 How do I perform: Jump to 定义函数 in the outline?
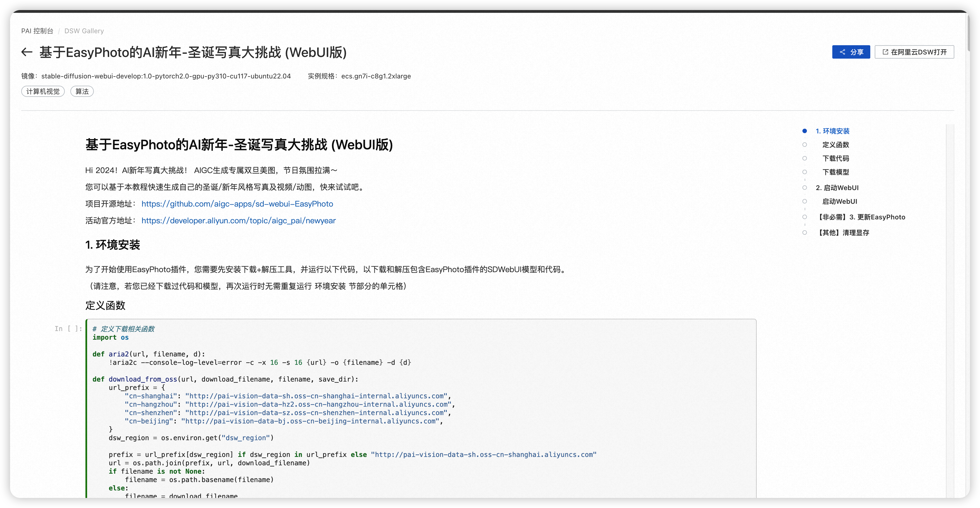pos(835,145)
